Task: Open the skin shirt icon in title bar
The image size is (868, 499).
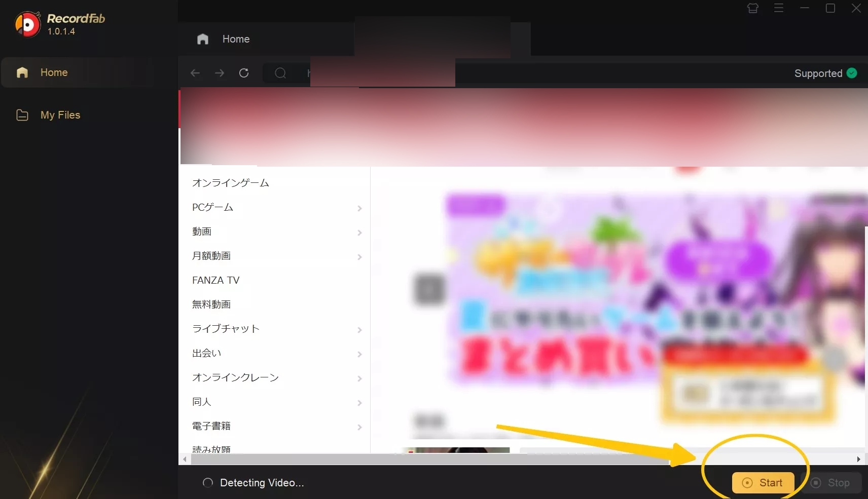Action: coord(753,8)
